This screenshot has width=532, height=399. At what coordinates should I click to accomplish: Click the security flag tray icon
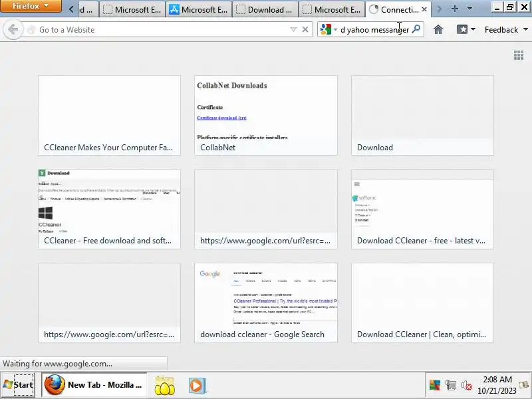[x=435, y=385]
